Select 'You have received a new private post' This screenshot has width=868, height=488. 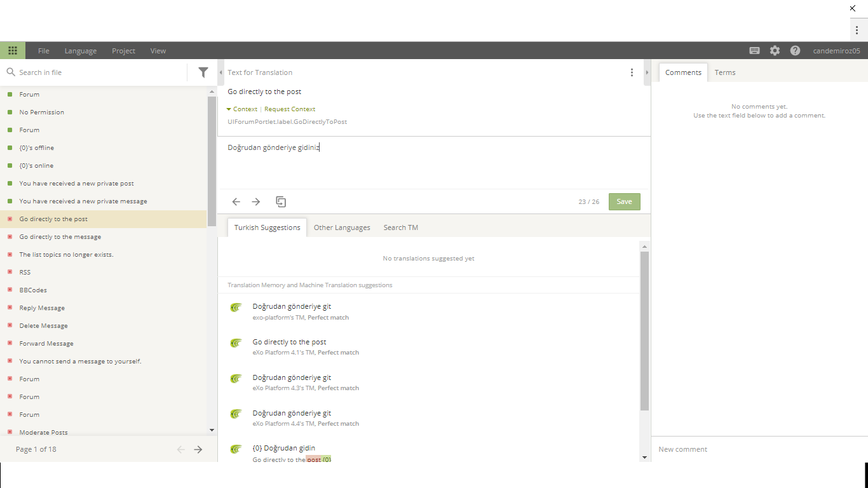pyautogui.click(x=104, y=183)
